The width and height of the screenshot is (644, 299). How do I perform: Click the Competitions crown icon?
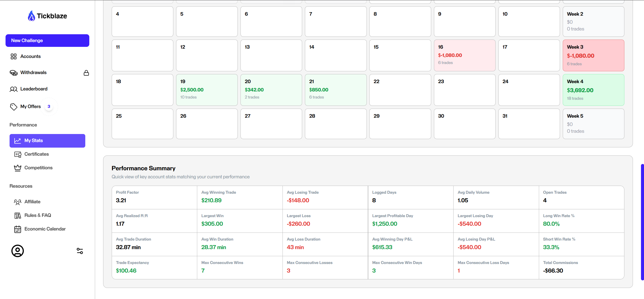coord(18,168)
